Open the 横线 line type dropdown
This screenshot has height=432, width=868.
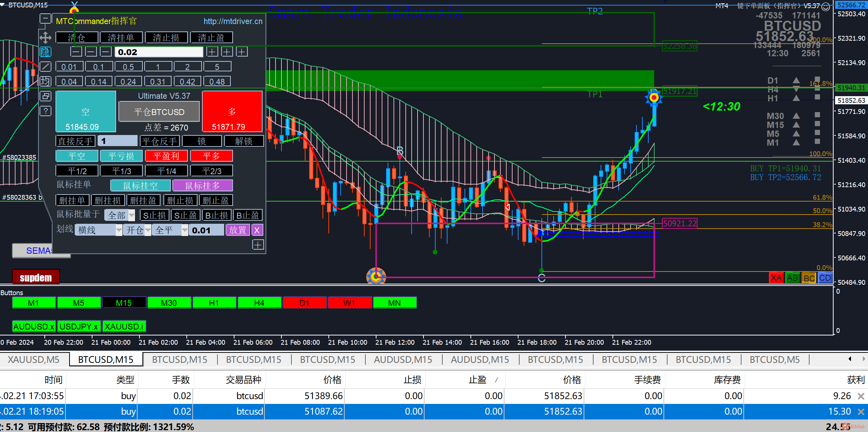point(119,230)
